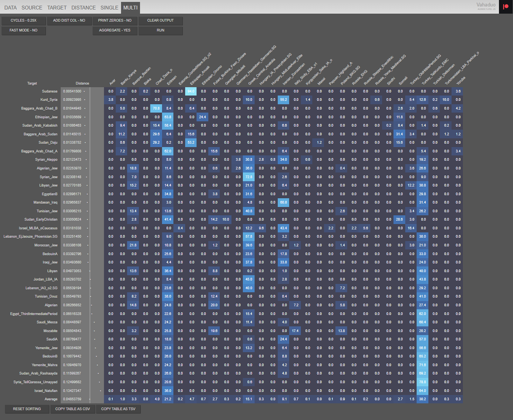The height and width of the screenshot is (420, 513).
Task: Open the Patreon icon link
Action: [506, 7]
